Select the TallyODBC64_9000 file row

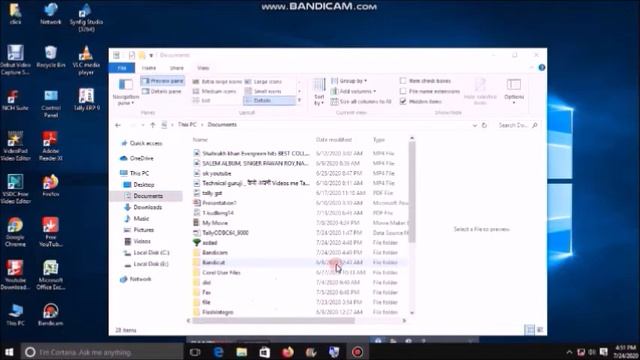click(300, 233)
